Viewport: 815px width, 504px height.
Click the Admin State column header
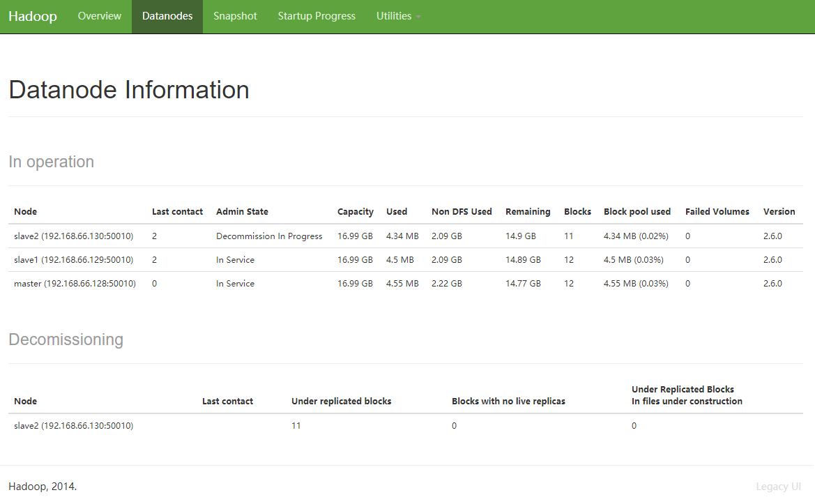coord(242,212)
